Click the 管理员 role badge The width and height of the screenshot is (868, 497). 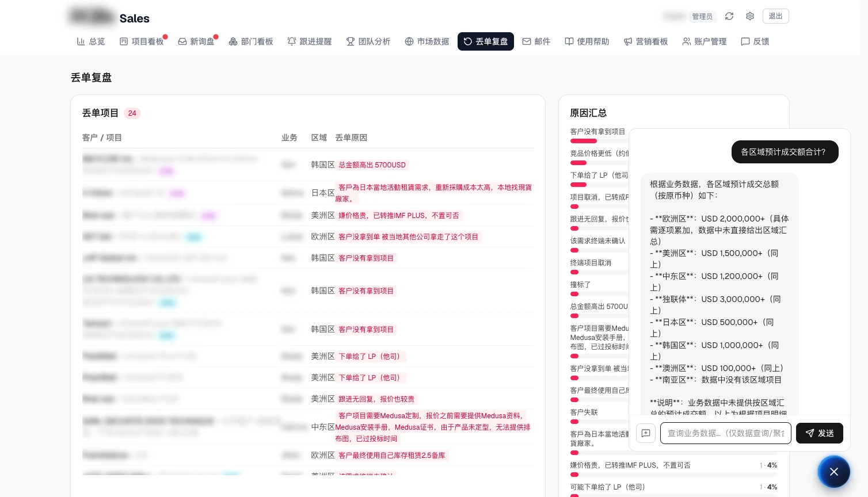(702, 17)
